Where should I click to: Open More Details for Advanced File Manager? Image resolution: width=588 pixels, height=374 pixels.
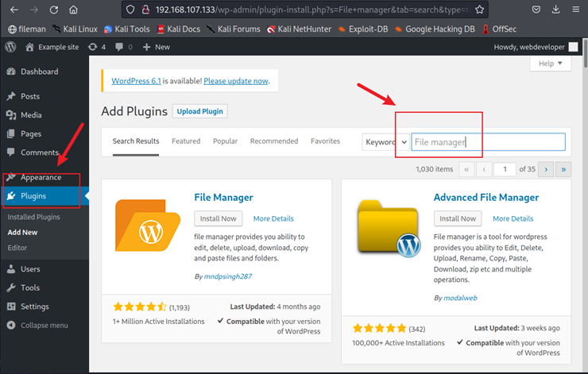coord(513,218)
